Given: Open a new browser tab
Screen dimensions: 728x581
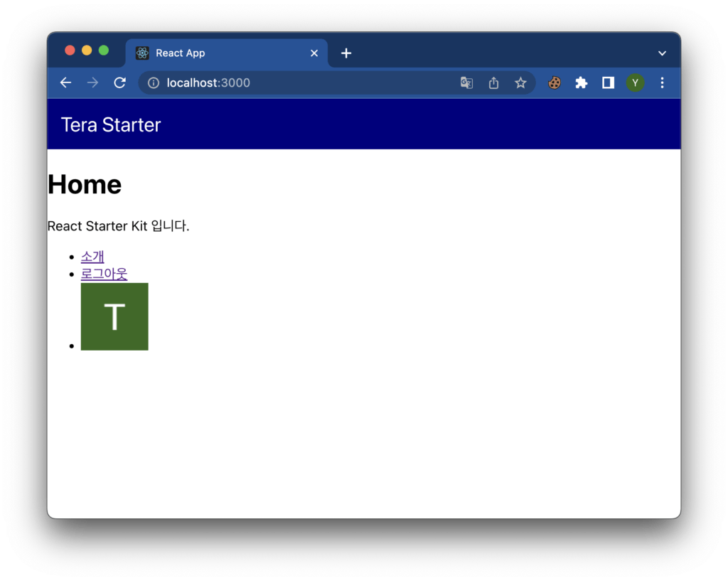Looking at the screenshot, I should (346, 53).
